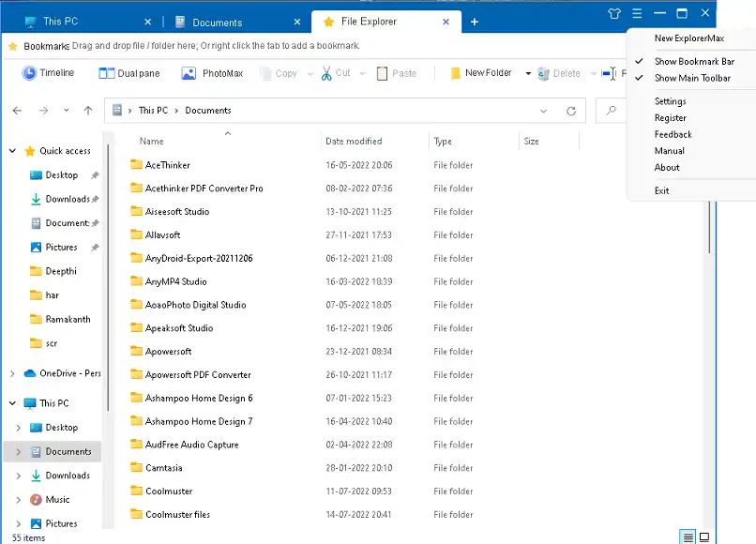756x544 pixels.
Task: Expand the OneDrive tree node
Action: [12, 373]
